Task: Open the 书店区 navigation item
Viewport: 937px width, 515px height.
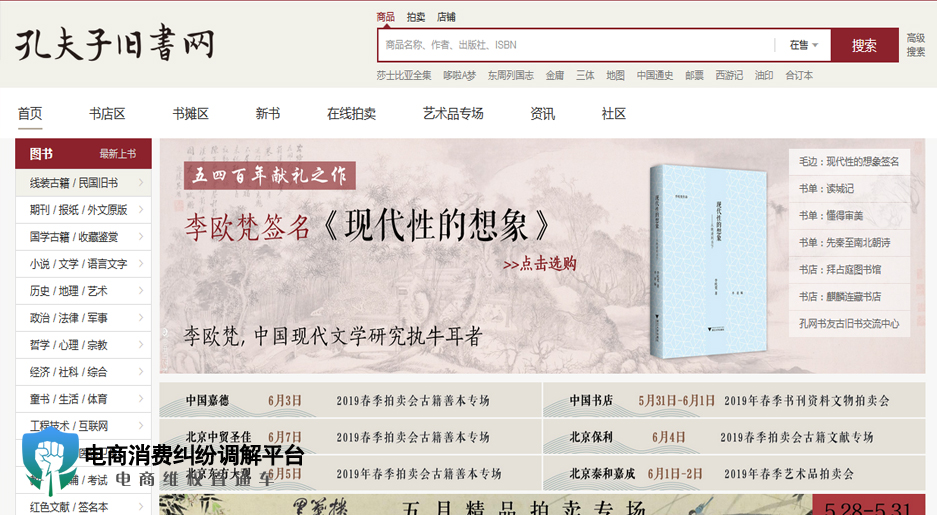Action: (x=107, y=114)
